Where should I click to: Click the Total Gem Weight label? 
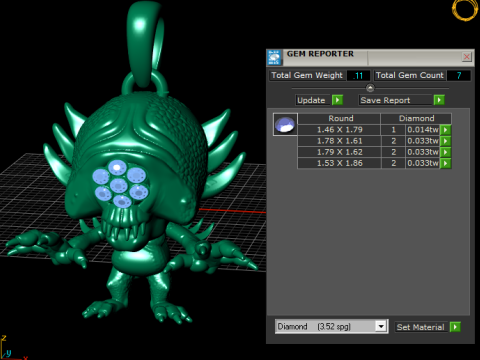coord(307,75)
